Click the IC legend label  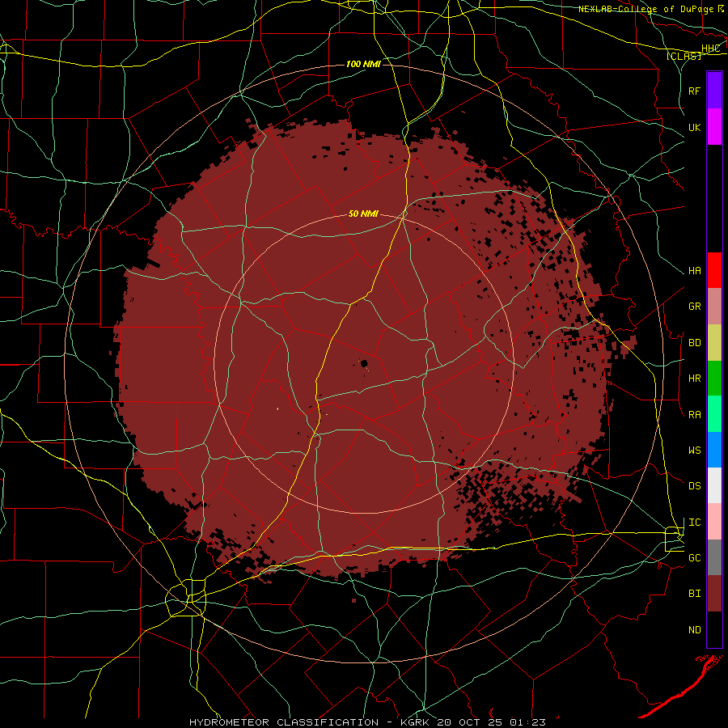[695, 523]
